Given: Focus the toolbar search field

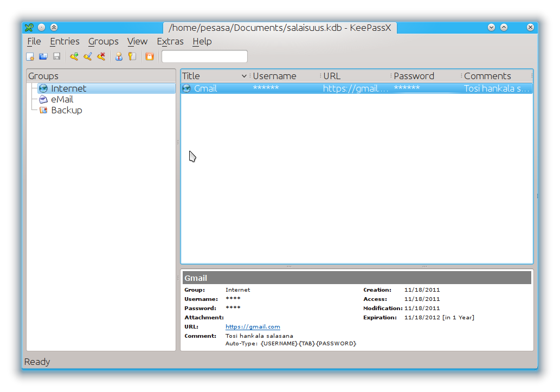Looking at the screenshot, I should 204,56.
